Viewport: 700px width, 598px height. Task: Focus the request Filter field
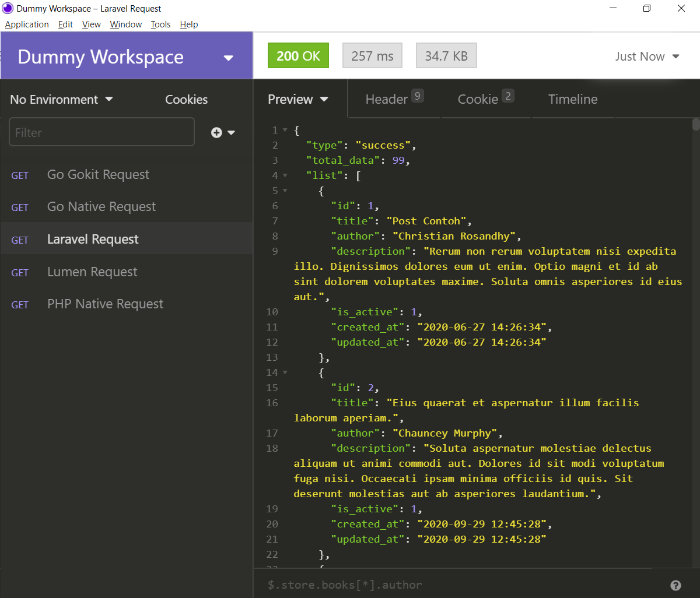pyautogui.click(x=101, y=132)
